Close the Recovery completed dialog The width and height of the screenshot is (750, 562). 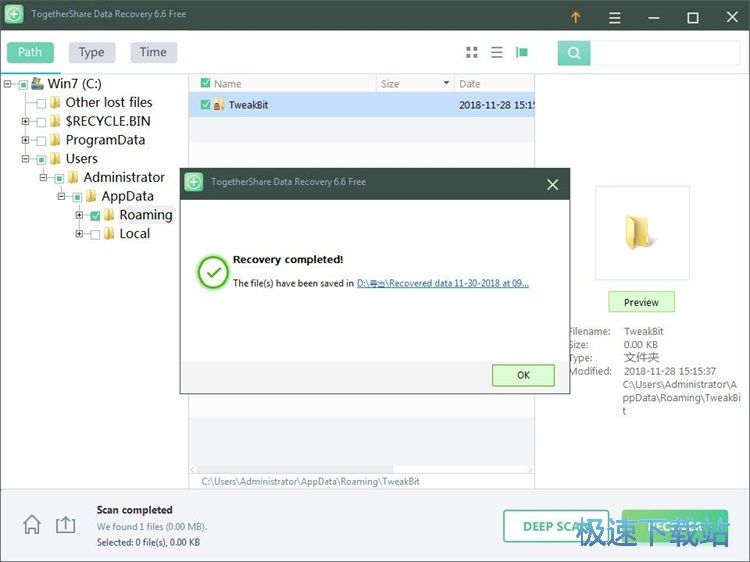click(x=552, y=184)
